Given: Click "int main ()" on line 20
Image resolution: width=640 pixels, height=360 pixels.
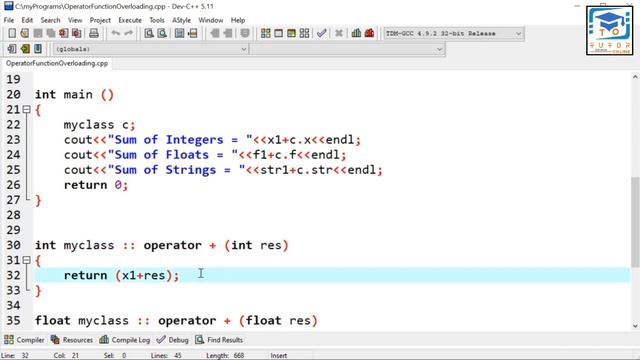Looking at the screenshot, I should pos(74,95).
